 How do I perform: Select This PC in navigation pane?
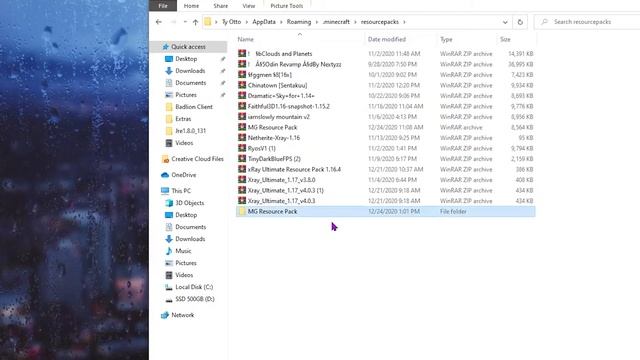coord(181,191)
